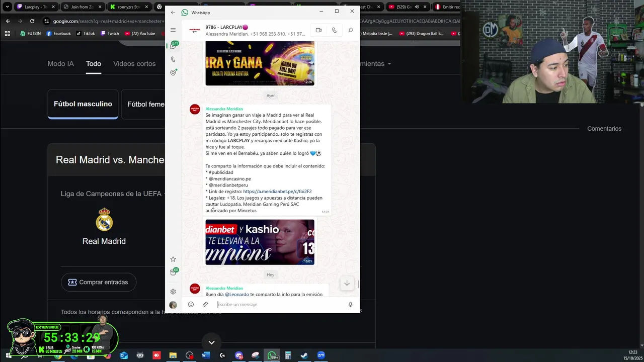This screenshot has height=362, width=644.
Task: Open the (72) YouTube bookmark
Action: pos(139,34)
